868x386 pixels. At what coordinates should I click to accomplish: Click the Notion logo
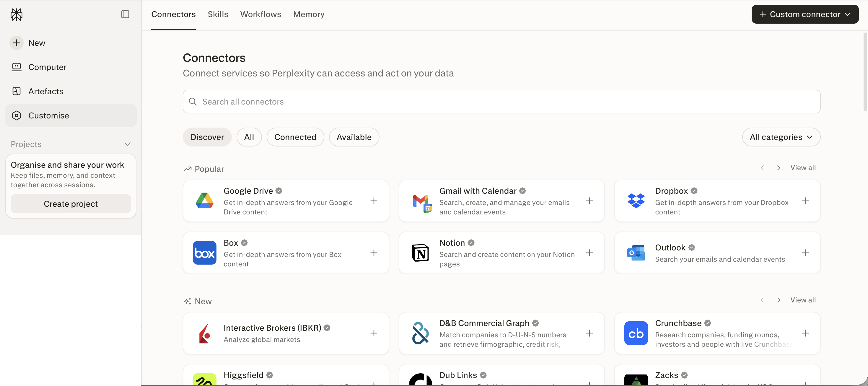[420, 253]
